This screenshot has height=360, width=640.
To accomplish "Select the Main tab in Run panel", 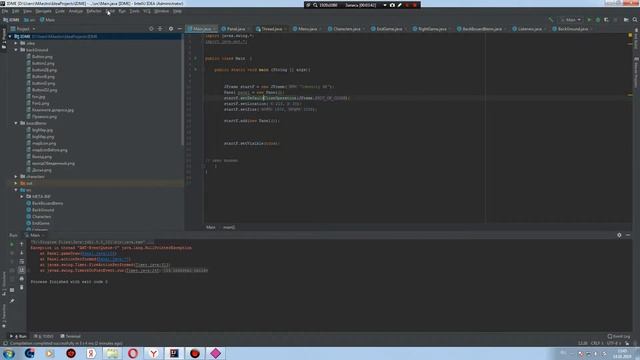I will click(35, 235).
